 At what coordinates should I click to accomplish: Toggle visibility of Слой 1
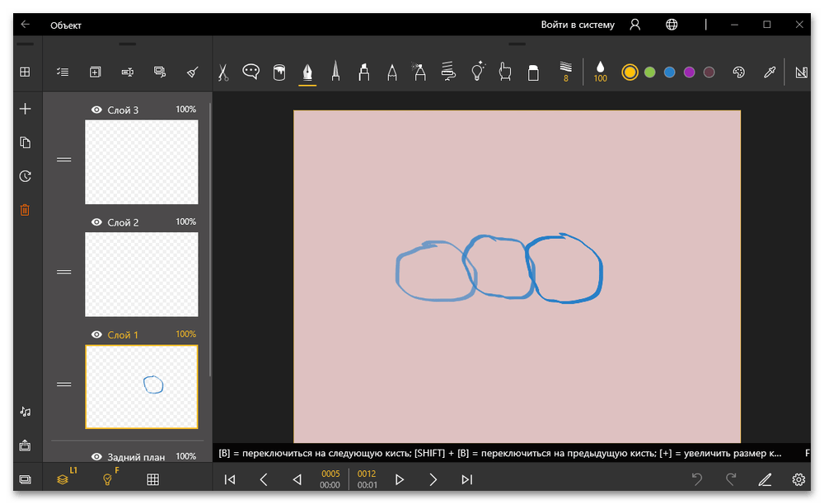point(96,334)
